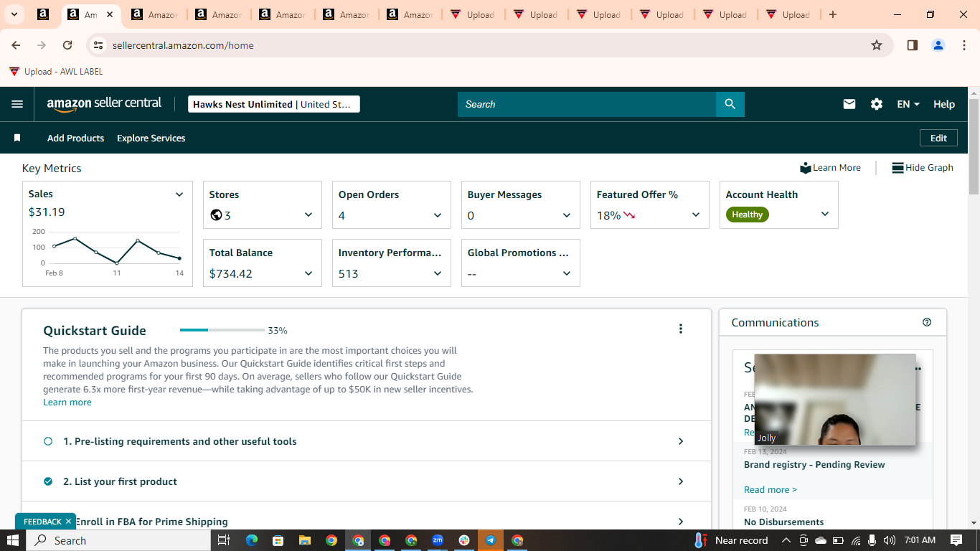Go back using the browser back arrow
Image resolution: width=980 pixels, height=551 pixels.
(16, 45)
